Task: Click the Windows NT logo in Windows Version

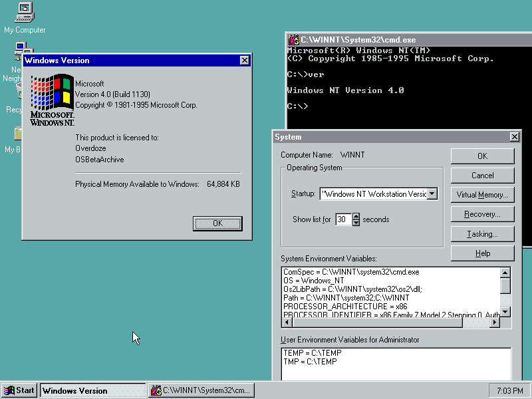Action: point(53,100)
